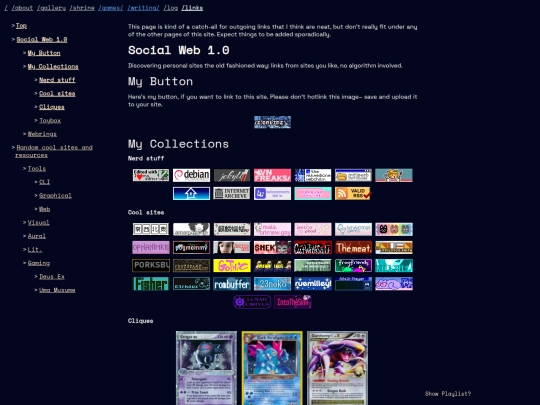
Task: Click the site's own button image
Action: tap(272, 122)
